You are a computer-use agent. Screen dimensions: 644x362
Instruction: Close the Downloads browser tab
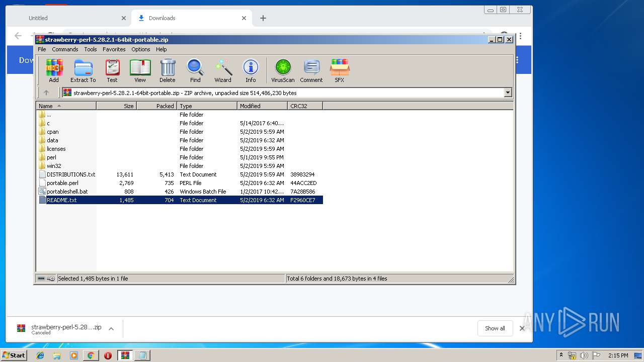pos(244,18)
